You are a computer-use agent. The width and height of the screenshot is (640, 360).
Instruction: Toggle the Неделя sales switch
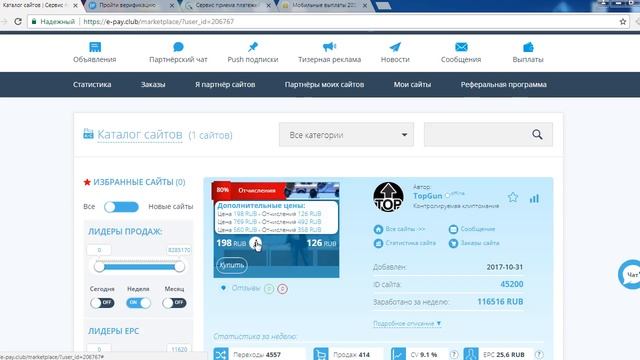(138, 303)
